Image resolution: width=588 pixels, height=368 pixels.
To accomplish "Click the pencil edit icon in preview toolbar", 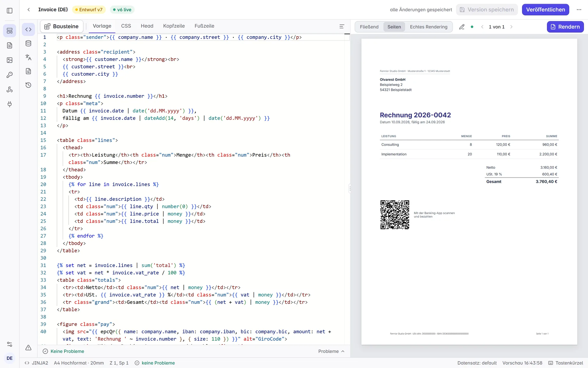I will click(x=462, y=27).
